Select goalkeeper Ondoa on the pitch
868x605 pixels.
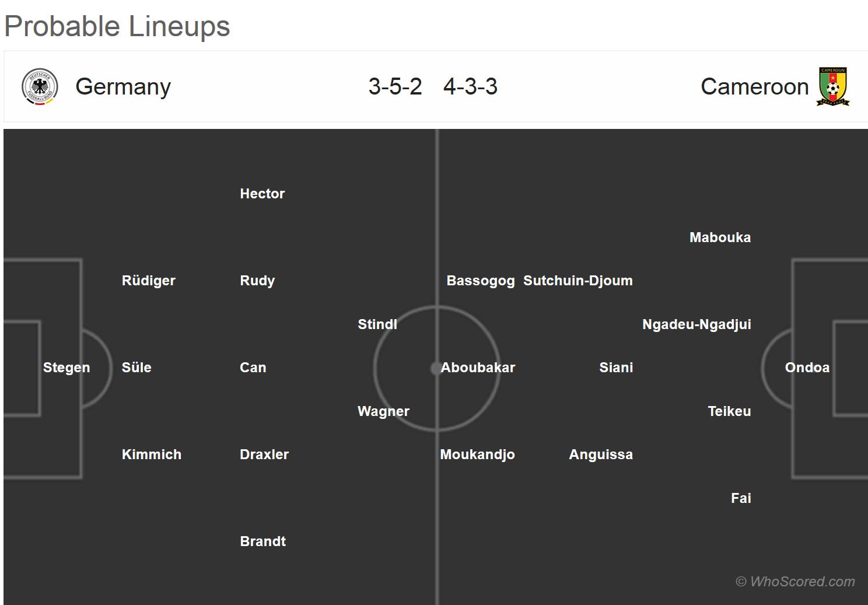tap(807, 368)
